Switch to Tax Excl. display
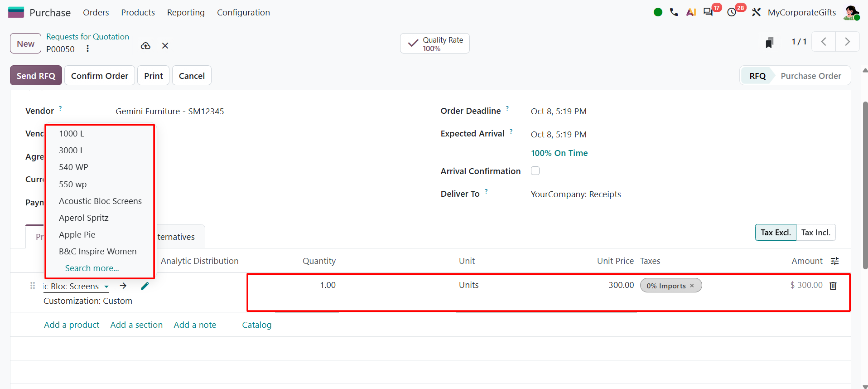868x389 pixels. 776,233
